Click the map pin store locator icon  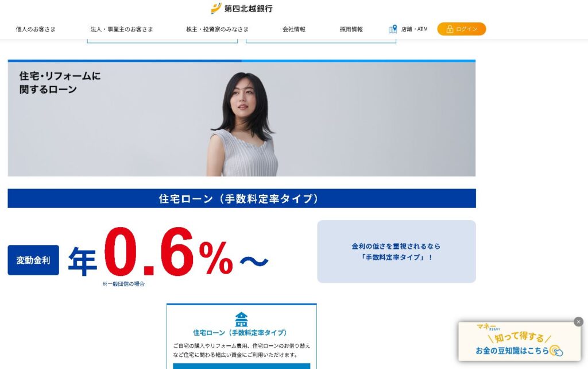(x=393, y=29)
